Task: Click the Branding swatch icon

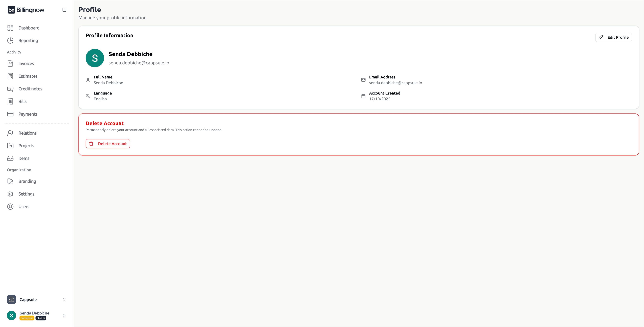Action: (x=10, y=181)
